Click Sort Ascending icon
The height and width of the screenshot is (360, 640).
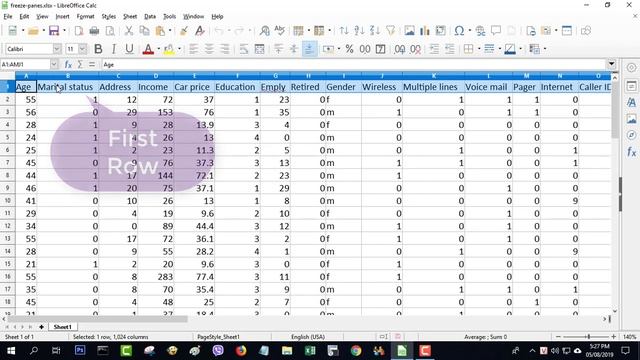tap(359, 31)
